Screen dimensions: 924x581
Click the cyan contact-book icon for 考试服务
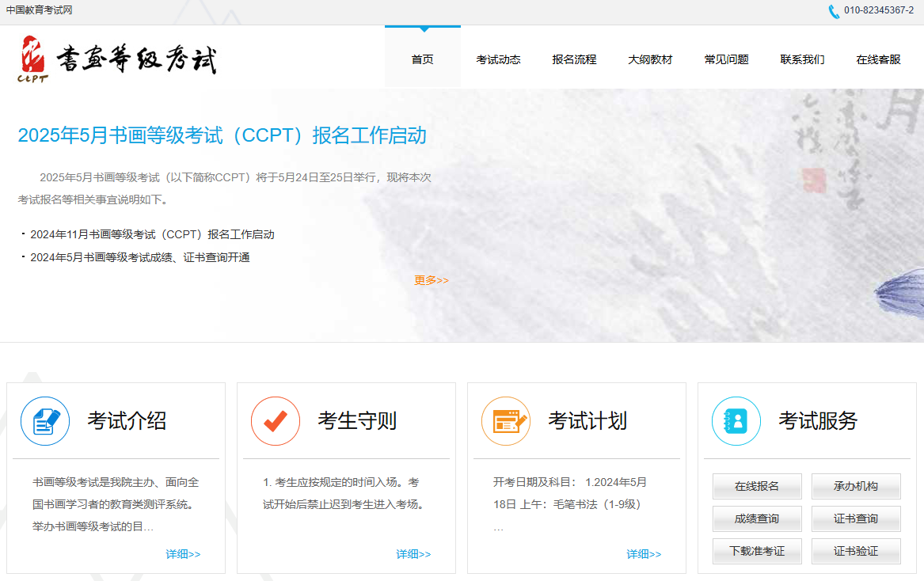[736, 421]
